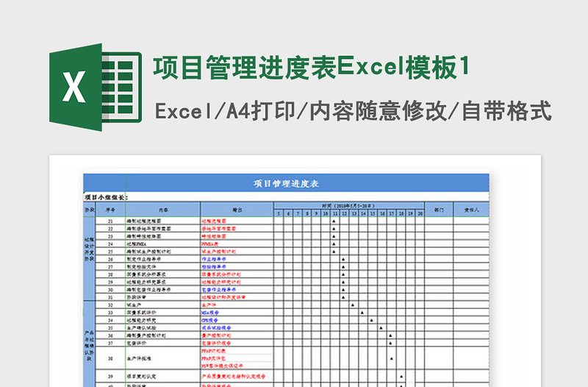
Task: Click the triangle marker in row 32
Action: point(353,305)
